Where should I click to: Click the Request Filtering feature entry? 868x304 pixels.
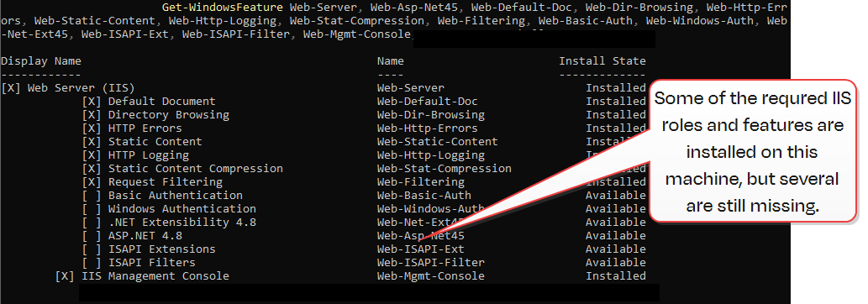(x=165, y=182)
